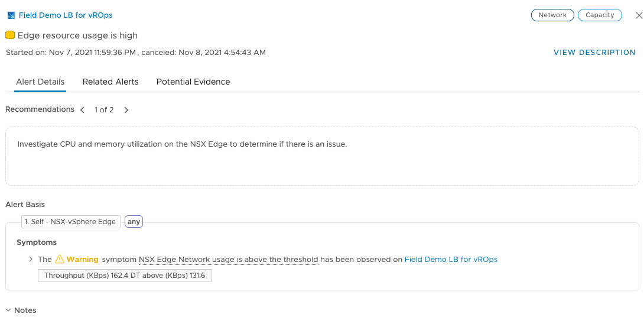Expand the Warning symptom row
This screenshot has height=317, width=644.
(31, 260)
